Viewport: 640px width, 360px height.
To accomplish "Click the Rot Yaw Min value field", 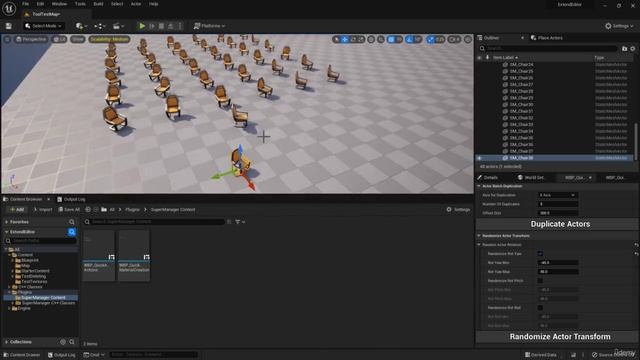I will point(558,263).
